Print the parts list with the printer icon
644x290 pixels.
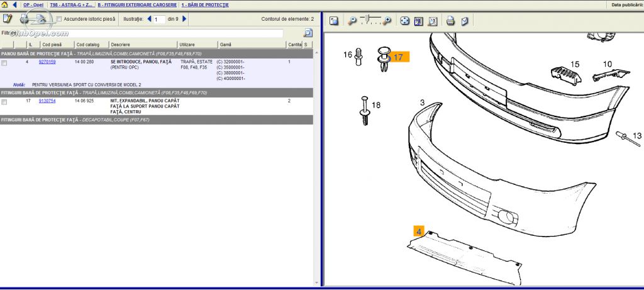[25, 19]
